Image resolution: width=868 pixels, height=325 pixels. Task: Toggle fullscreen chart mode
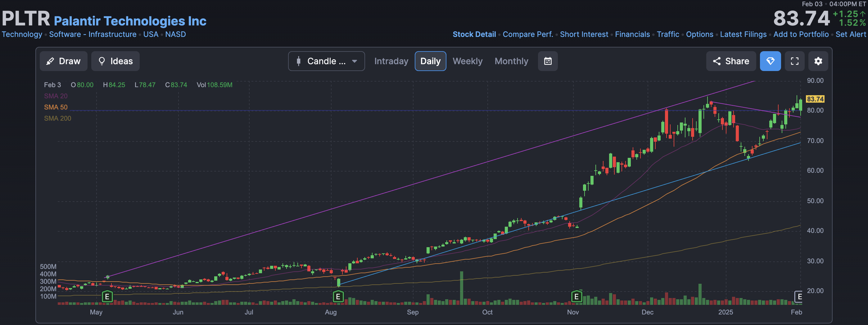[x=794, y=61]
